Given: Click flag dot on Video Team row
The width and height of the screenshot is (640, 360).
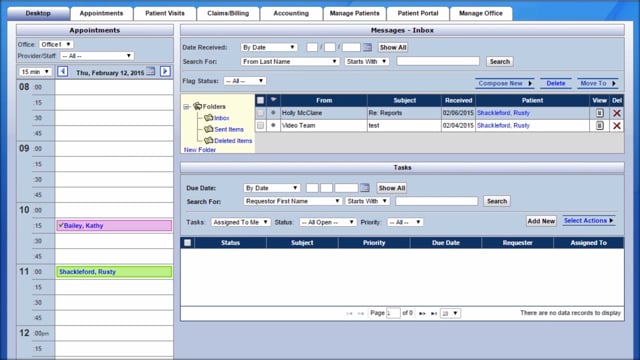Looking at the screenshot, I should (273, 125).
